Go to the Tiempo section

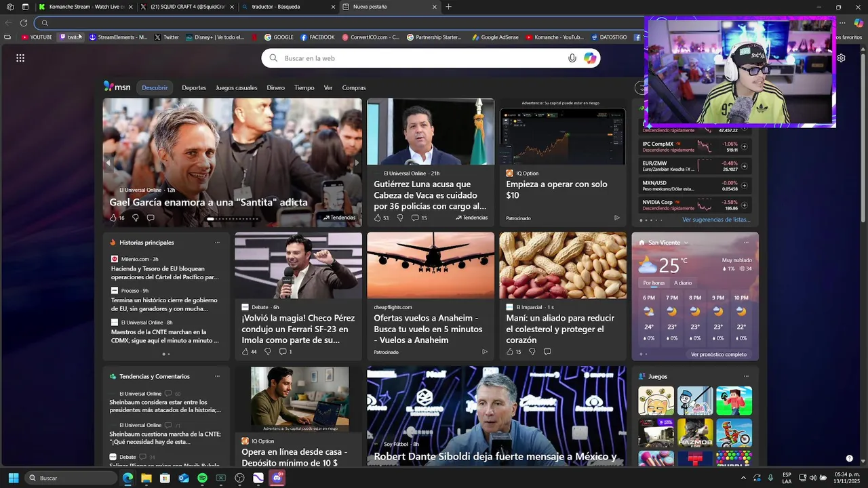click(x=304, y=87)
